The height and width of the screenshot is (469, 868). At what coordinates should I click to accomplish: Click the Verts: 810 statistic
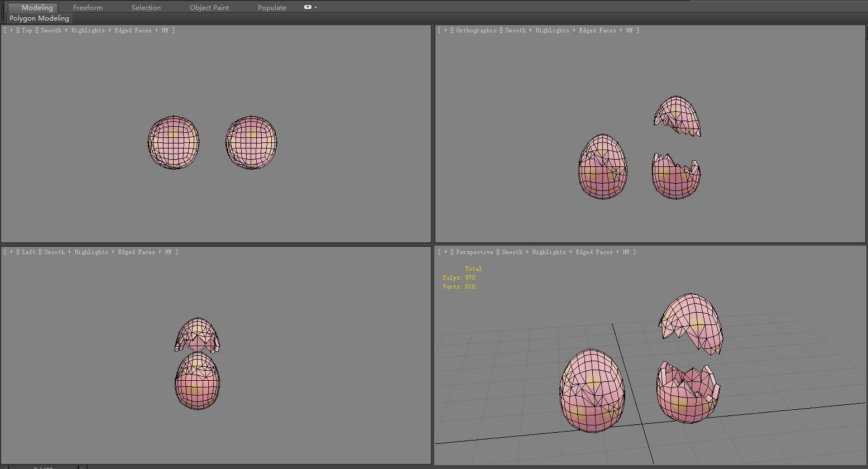click(x=459, y=286)
